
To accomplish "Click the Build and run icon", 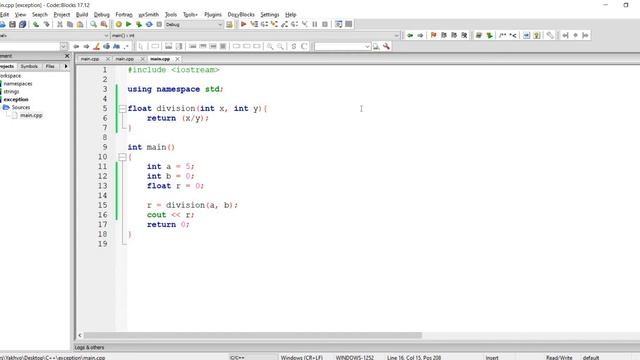I will pyautogui.click(x=139, y=24).
